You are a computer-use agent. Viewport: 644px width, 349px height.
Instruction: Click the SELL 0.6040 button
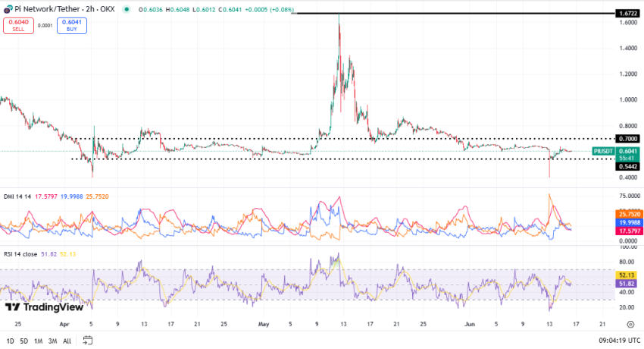(17, 26)
